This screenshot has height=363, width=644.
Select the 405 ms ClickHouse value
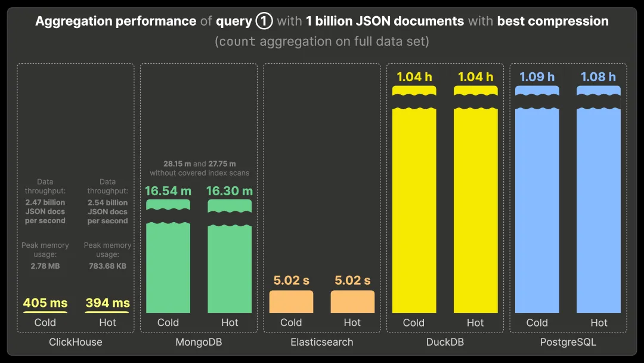(x=45, y=303)
